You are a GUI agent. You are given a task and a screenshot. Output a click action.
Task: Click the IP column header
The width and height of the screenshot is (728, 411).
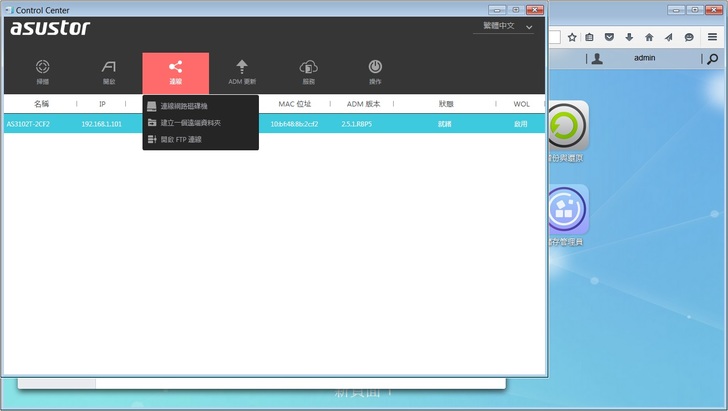(x=102, y=104)
